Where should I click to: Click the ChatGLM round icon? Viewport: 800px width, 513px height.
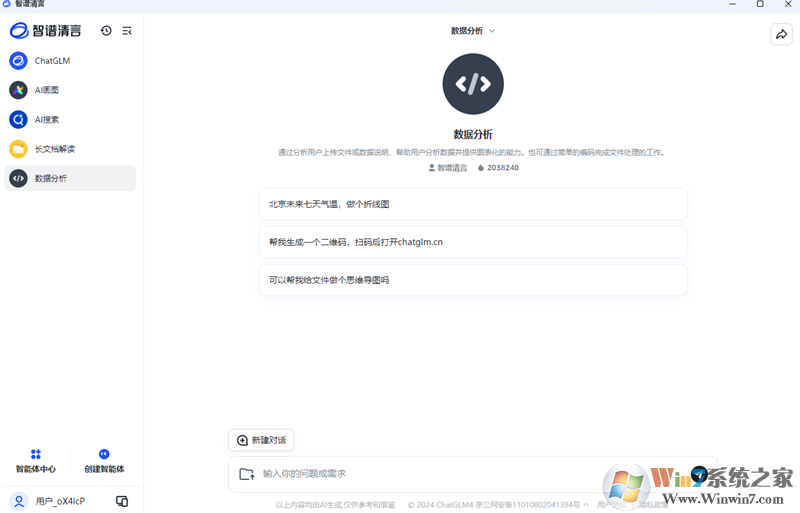tap(18, 61)
